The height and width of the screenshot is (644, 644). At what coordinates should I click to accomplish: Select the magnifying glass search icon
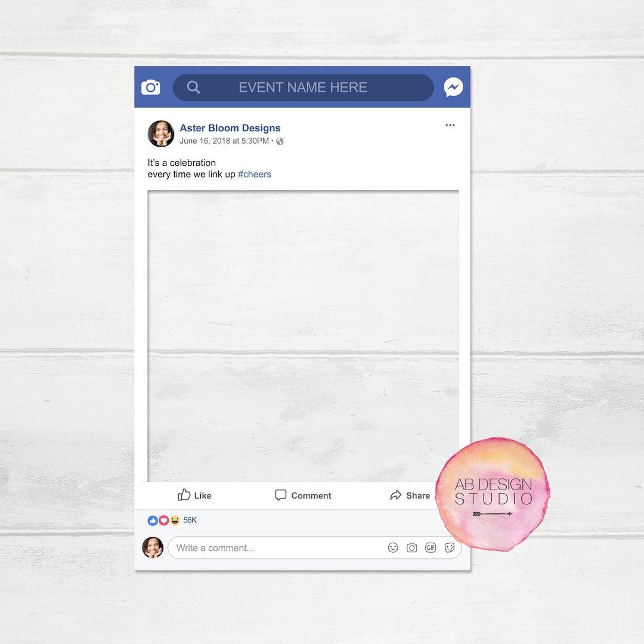click(193, 87)
